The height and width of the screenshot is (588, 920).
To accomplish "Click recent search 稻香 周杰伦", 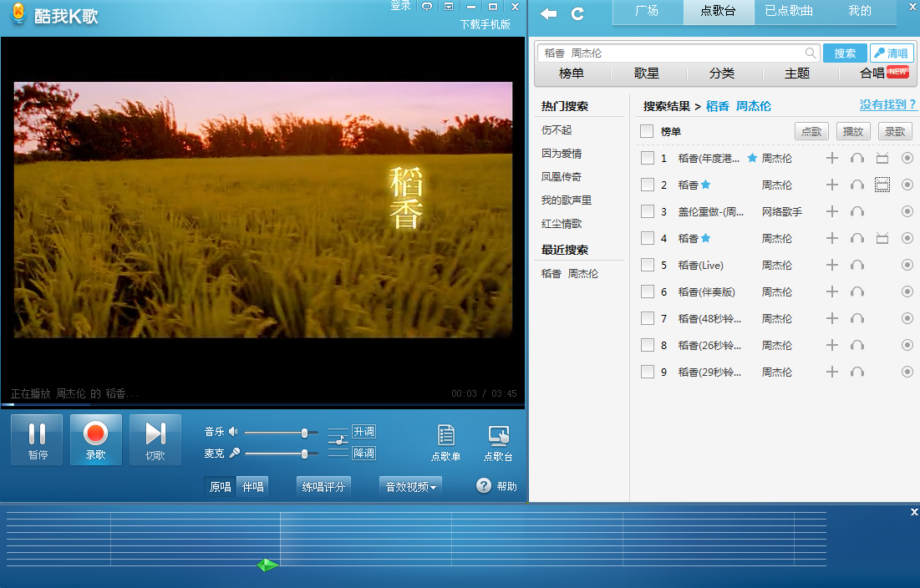I will (x=569, y=274).
